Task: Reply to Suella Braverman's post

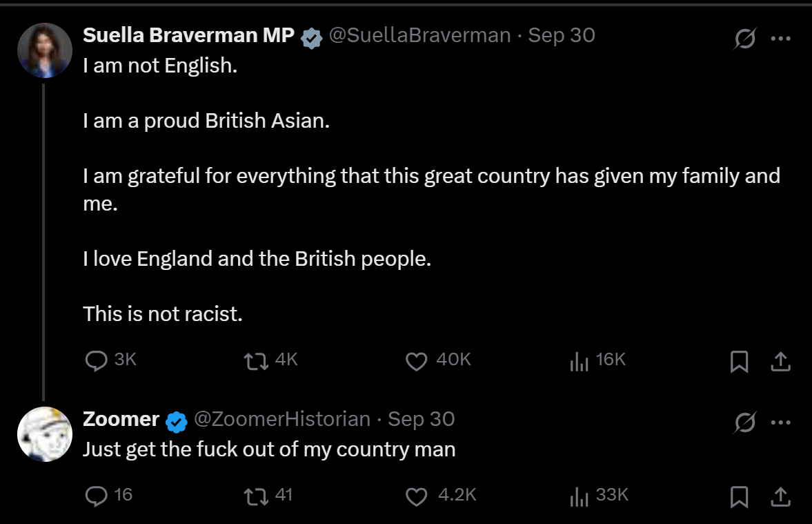Action: (x=95, y=360)
